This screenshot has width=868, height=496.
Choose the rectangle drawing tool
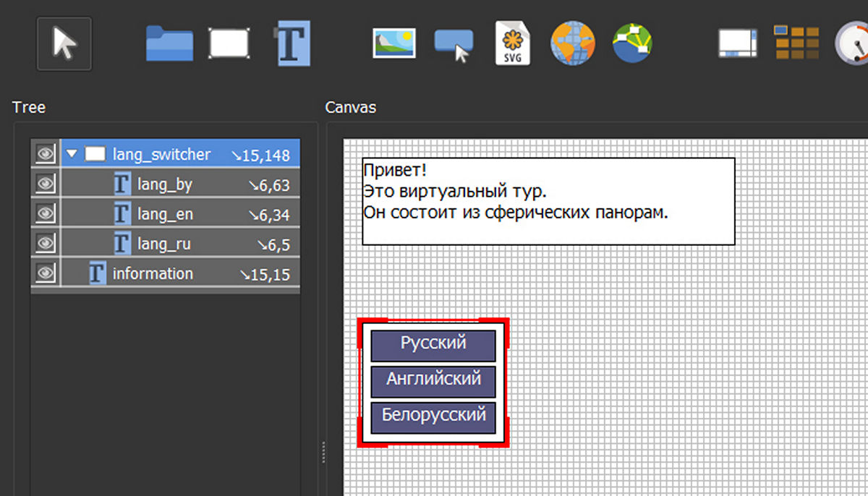click(229, 43)
